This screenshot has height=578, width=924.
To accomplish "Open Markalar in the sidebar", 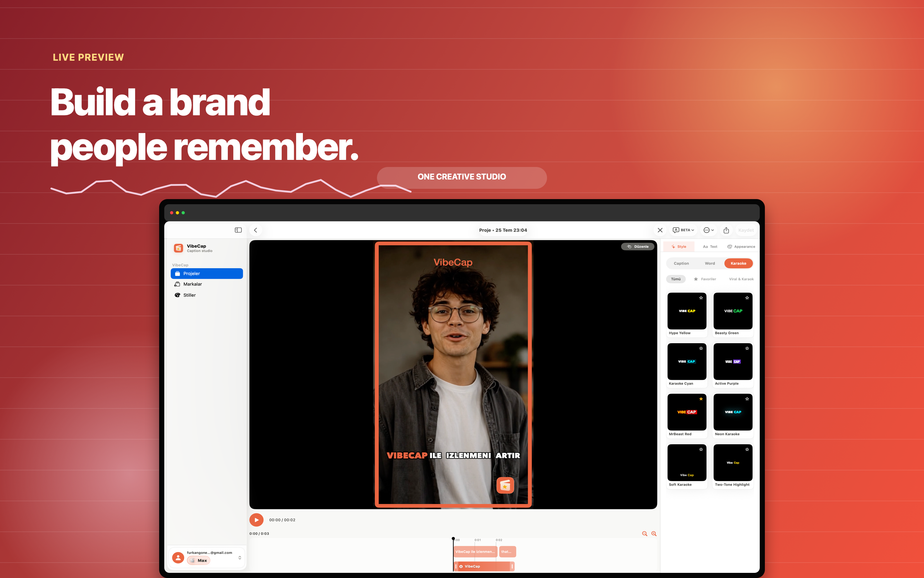I will (x=207, y=285).
